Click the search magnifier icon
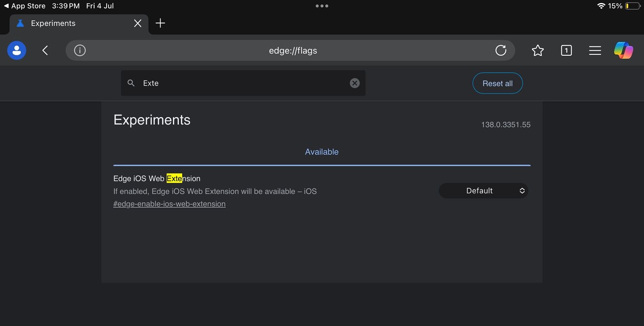 (131, 83)
